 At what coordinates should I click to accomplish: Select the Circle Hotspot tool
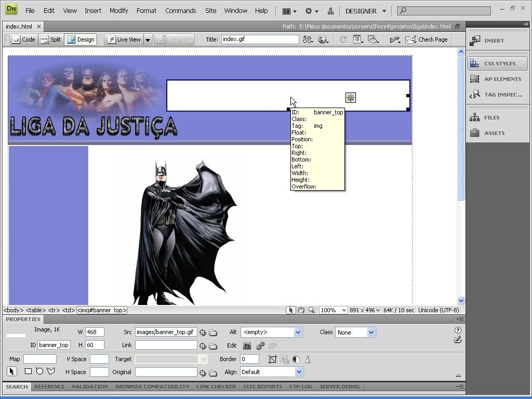point(39,371)
